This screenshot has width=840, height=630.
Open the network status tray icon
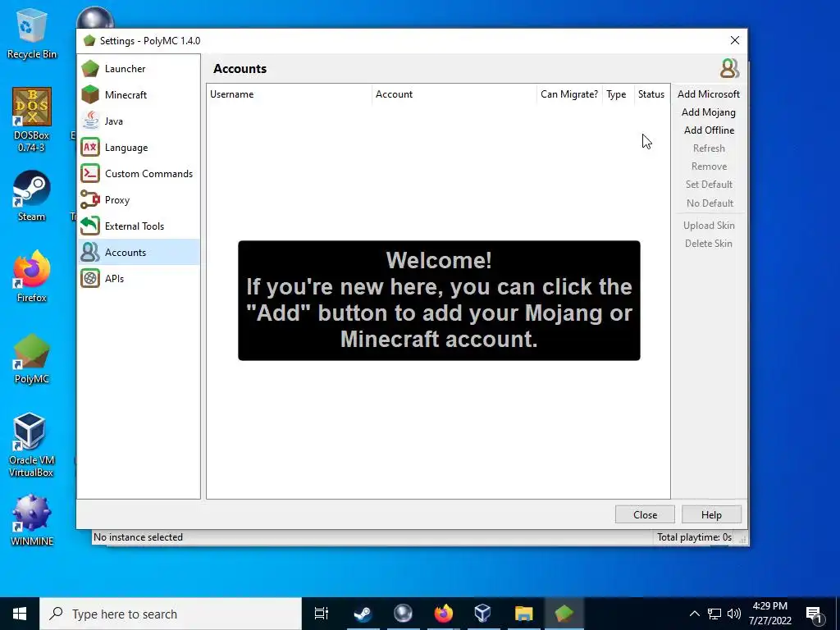714,614
